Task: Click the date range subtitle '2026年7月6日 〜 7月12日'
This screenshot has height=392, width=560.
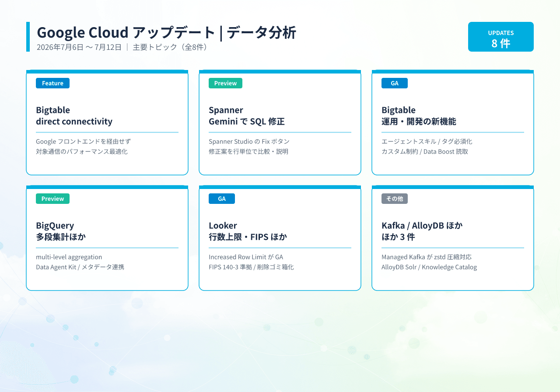Action: (79, 47)
